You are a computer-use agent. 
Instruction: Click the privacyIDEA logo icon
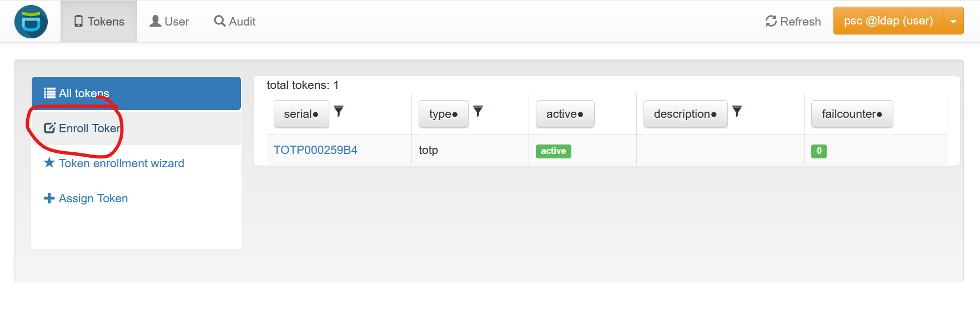(x=31, y=22)
